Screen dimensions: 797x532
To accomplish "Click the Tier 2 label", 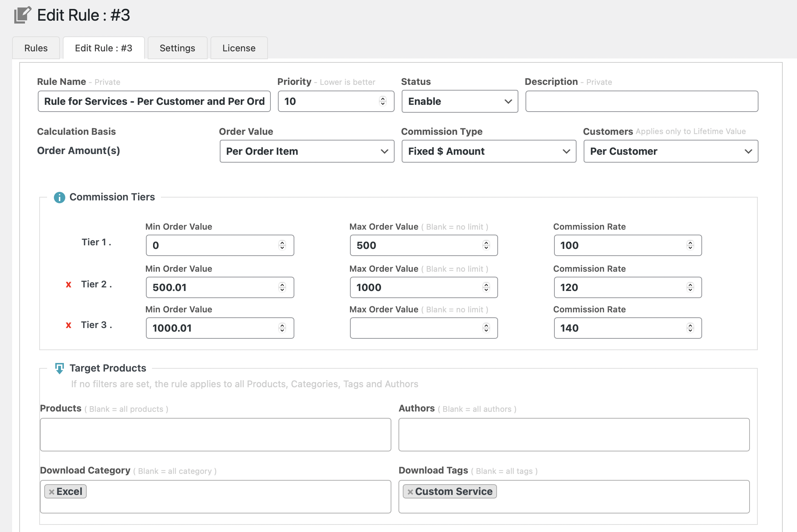I will [x=96, y=285].
